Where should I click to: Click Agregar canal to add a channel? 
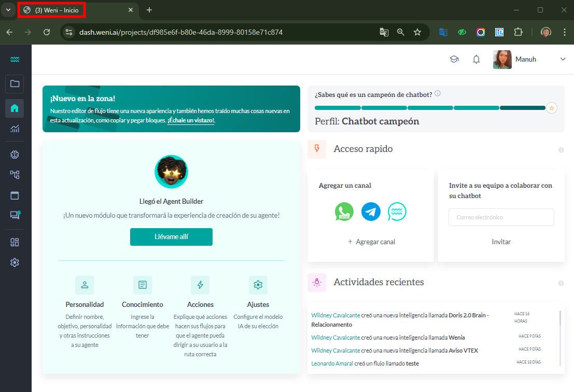371,241
